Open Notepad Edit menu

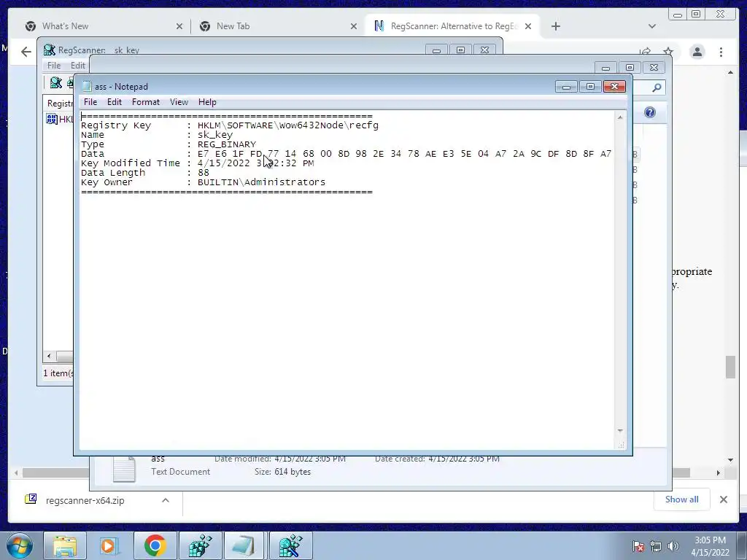click(x=115, y=102)
